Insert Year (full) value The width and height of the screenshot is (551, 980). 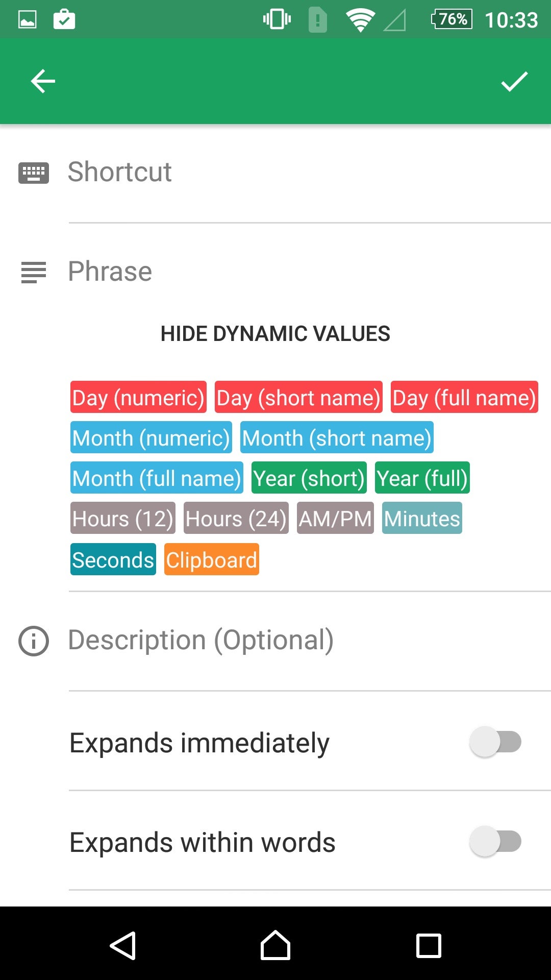click(x=422, y=478)
